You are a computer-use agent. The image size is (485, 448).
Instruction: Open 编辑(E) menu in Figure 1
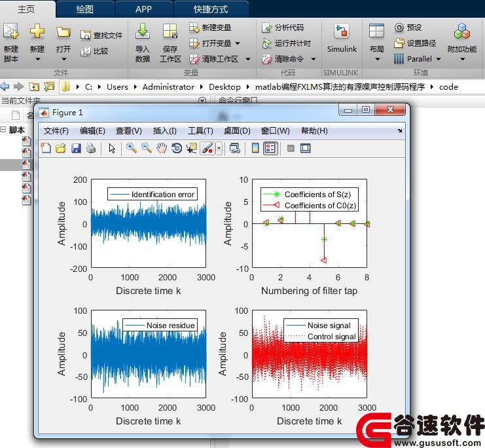(92, 131)
